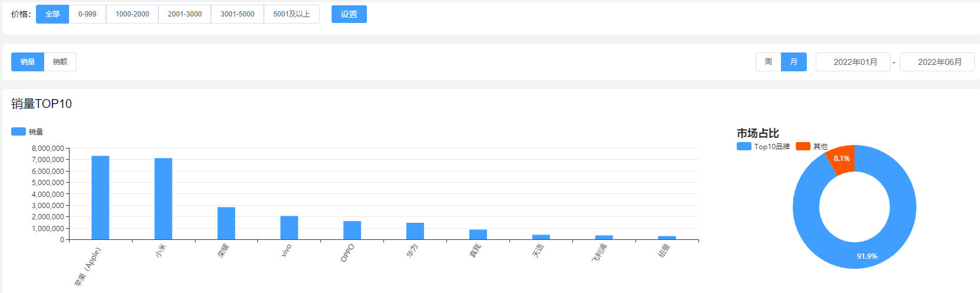Click the 小米 sales bar

163,199
